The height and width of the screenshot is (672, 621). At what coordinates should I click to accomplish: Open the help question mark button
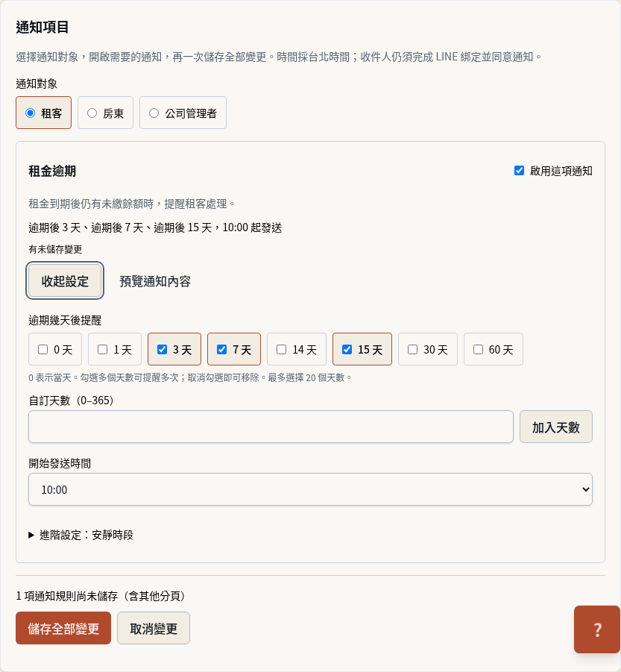coord(597,629)
